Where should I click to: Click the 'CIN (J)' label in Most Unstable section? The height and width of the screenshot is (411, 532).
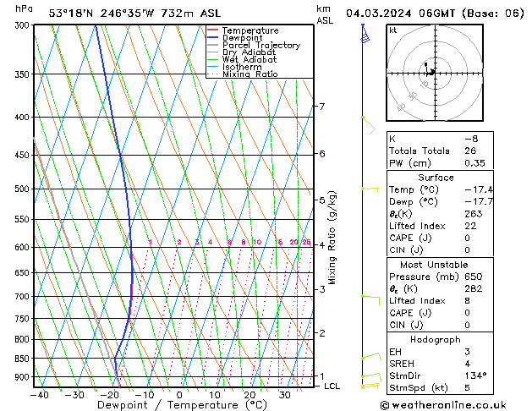click(x=406, y=326)
